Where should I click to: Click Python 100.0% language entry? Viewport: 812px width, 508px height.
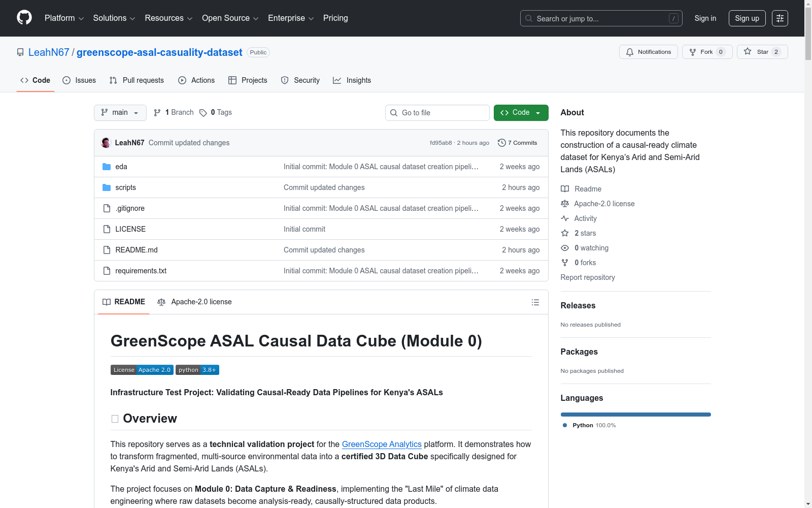589,425
